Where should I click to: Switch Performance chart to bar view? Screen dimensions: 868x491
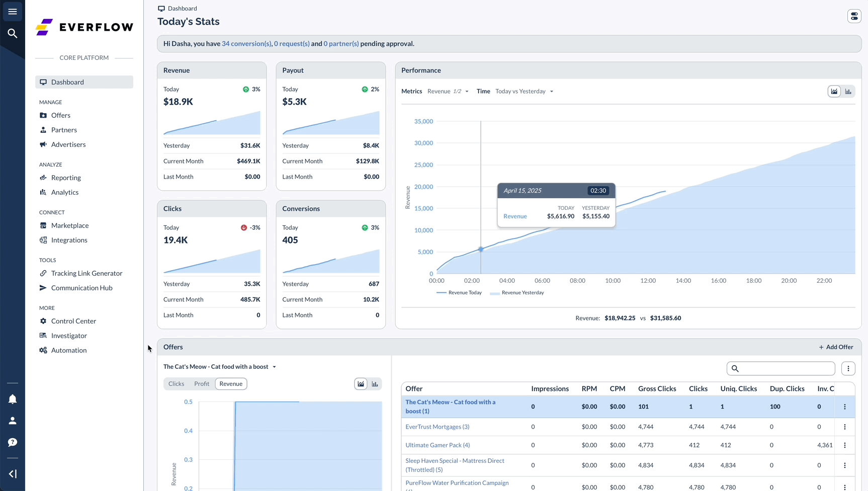848,92
